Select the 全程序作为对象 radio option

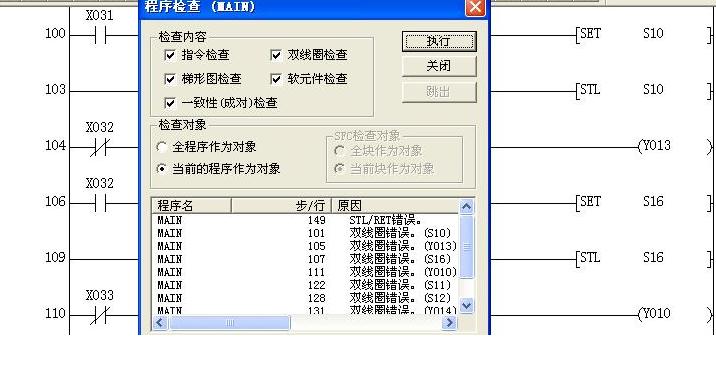(x=161, y=147)
